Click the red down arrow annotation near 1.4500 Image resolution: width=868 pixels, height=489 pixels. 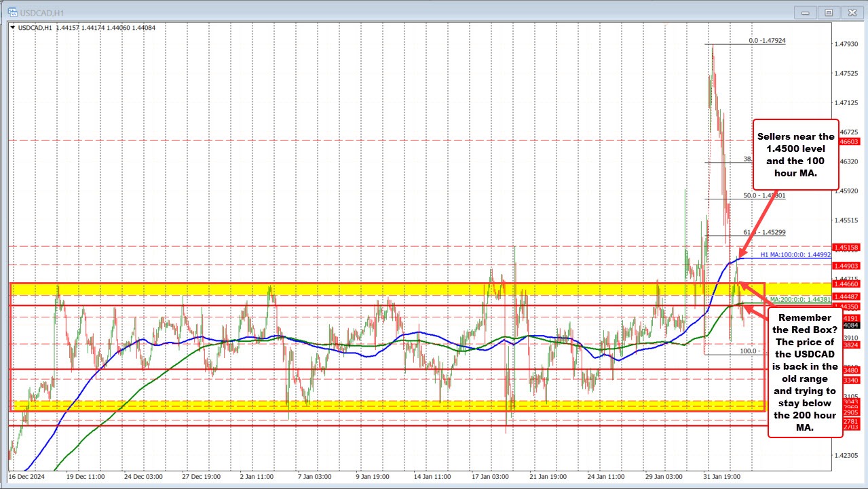pos(759,224)
